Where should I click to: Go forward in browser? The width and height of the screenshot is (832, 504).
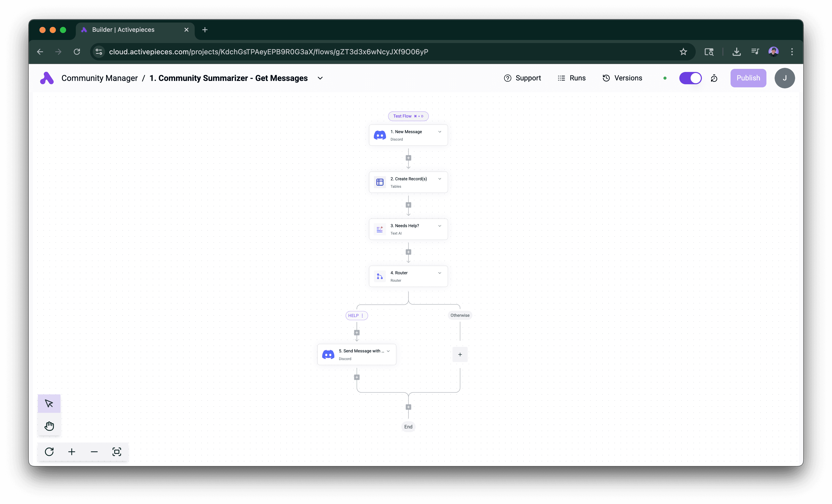coord(58,52)
